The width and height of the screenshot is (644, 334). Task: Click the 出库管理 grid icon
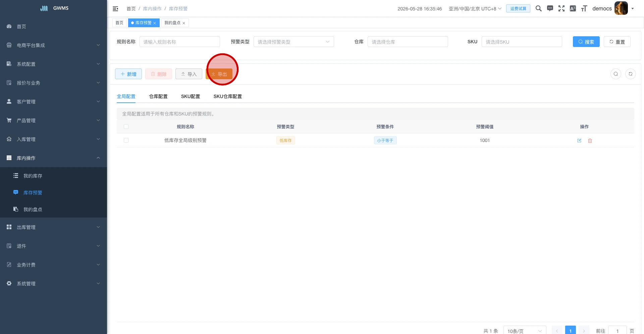pyautogui.click(x=9, y=227)
